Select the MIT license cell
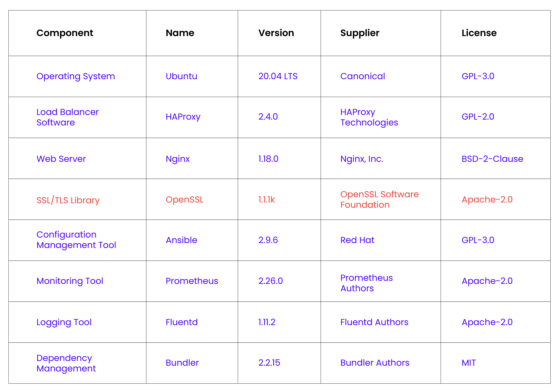 (x=469, y=363)
